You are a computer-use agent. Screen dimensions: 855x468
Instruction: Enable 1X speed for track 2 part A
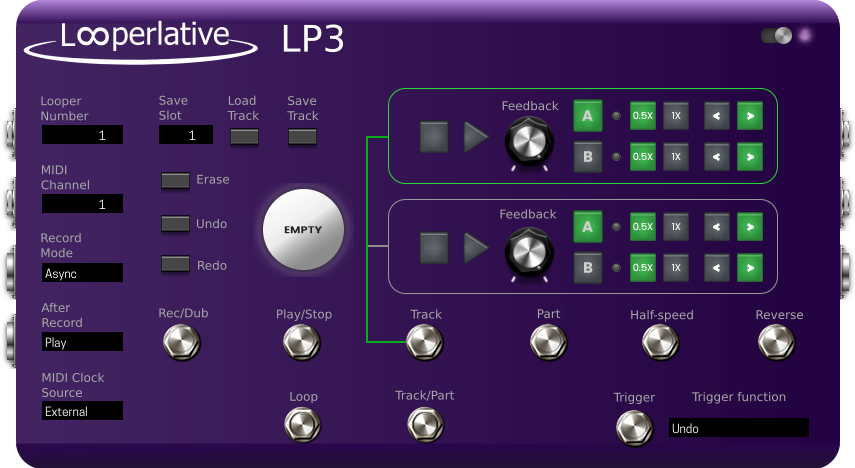(676, 226)
